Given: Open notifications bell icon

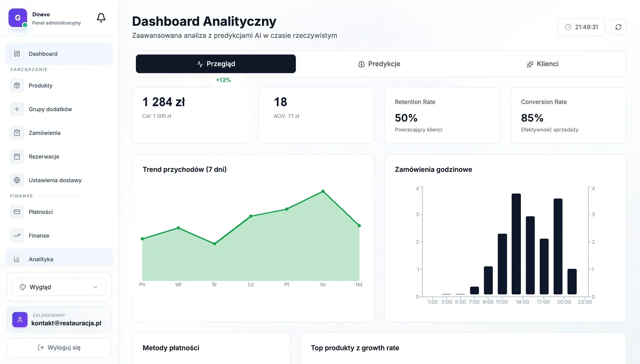Looking at the screenshot, I should pyautogui.click(x=101, y=18).
